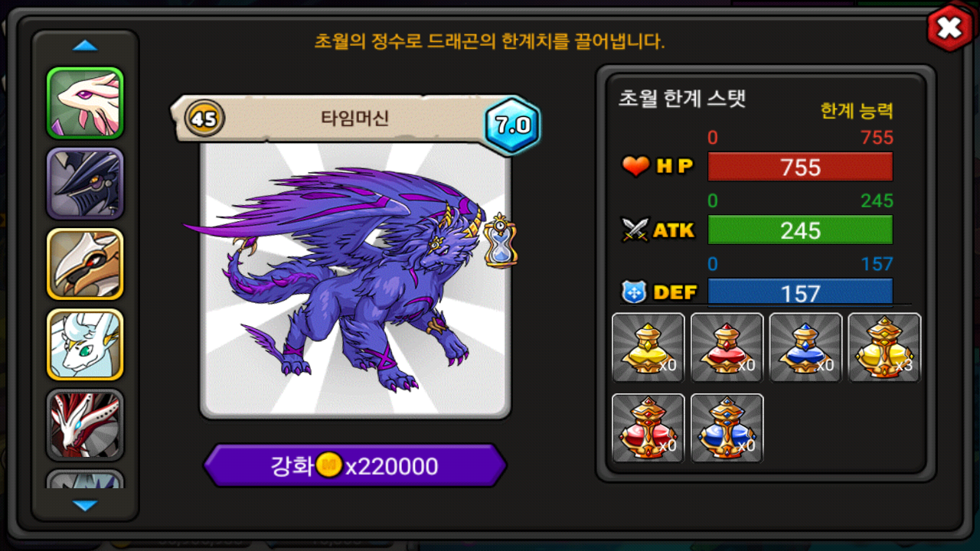Close the transcendence window with red X

click(949, 28)
